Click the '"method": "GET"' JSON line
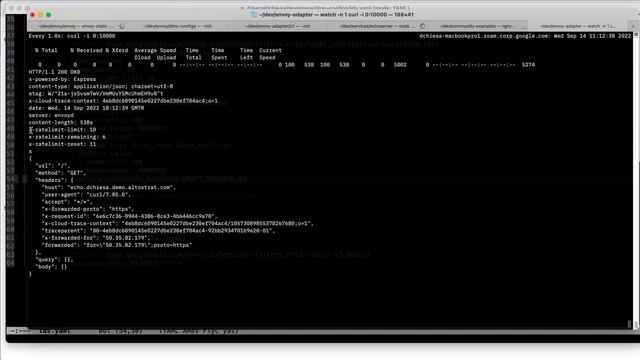Screen dimensions: 640x360 pyautogui.click(x=60, y=173)
